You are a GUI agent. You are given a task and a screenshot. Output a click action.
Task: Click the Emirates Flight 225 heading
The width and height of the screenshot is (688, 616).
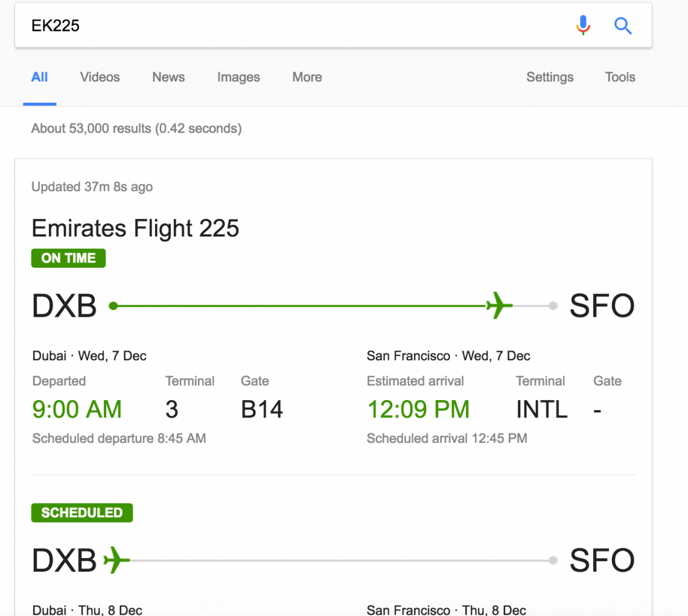[135, 228]
